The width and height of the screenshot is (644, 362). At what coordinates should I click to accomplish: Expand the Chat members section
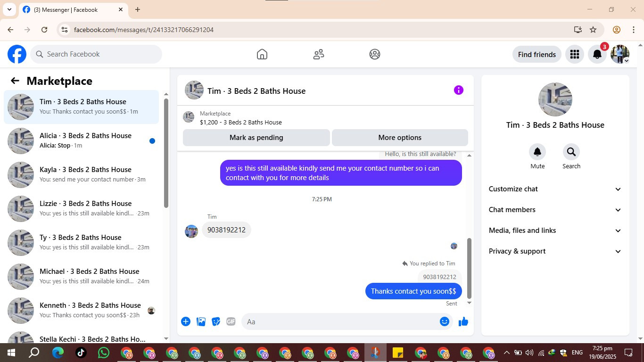click(x=555, y=210)
